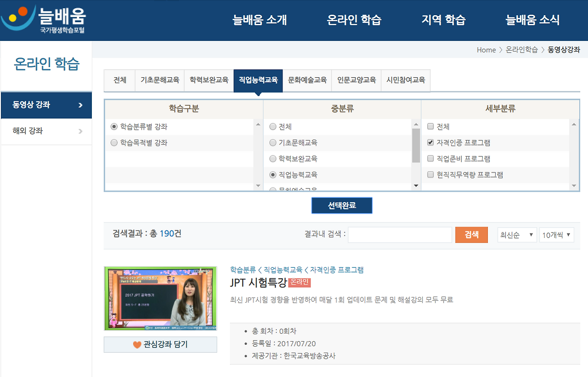
Task: Switch to 직업능력교육 tab
Action: tap(258, 80)
